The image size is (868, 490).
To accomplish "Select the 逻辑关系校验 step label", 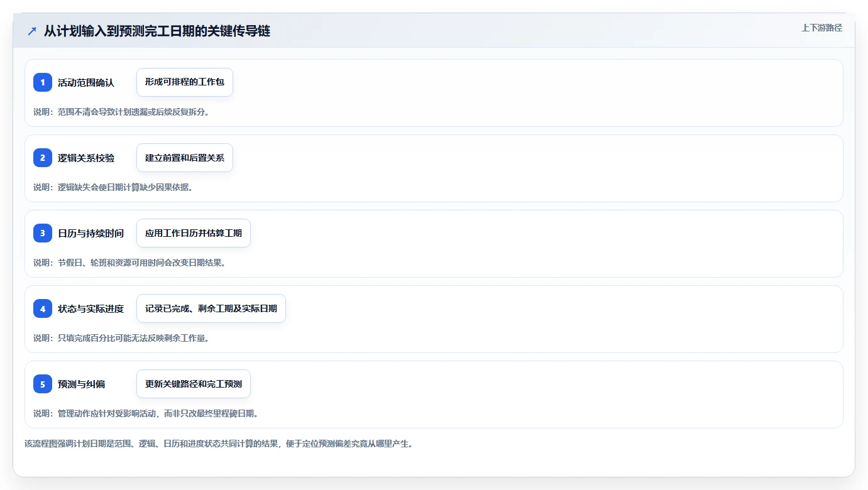I will click(x=86, y=158).
